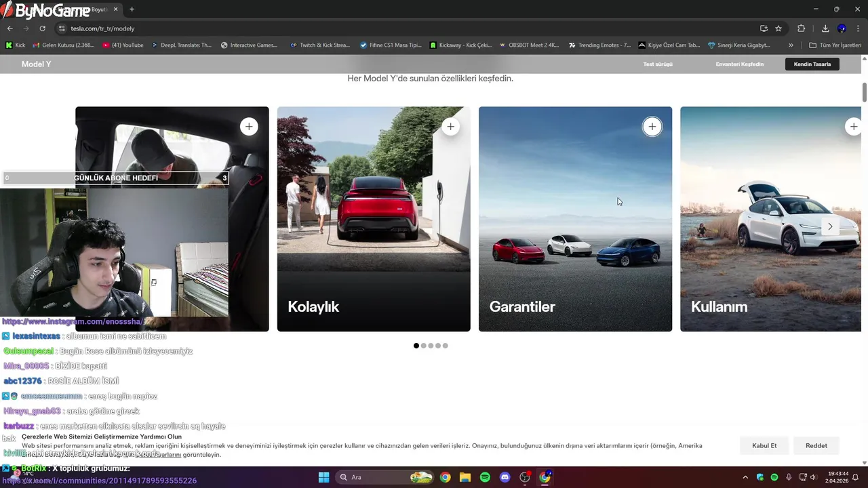
Task: Open the Gelen Kutusu bookmark
Action: [x=63, y=45]
